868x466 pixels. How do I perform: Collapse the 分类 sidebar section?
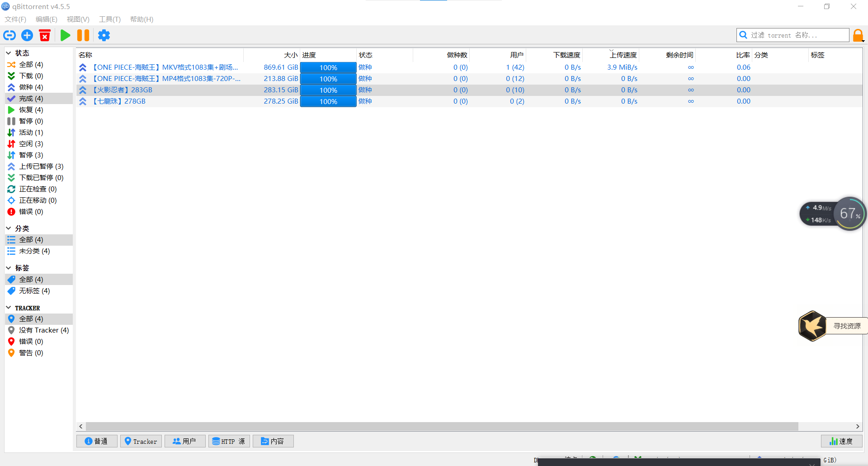tap(9, 228)
